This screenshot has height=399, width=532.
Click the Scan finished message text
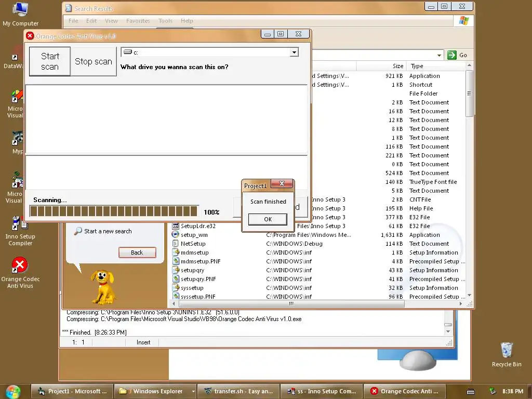[268, 202]
